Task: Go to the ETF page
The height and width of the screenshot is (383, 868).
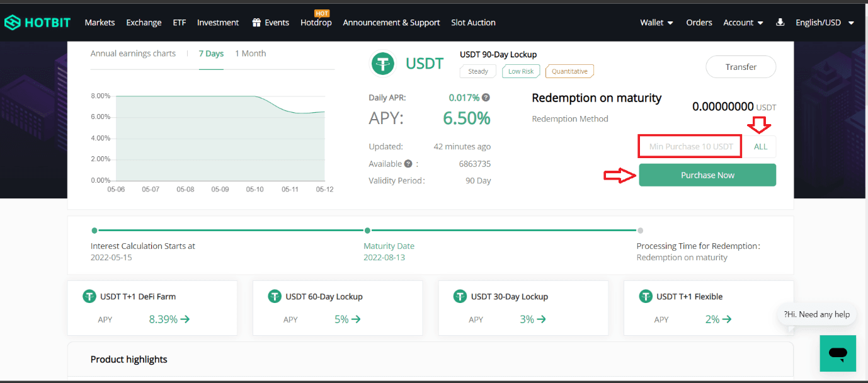Action: point(180,23)
